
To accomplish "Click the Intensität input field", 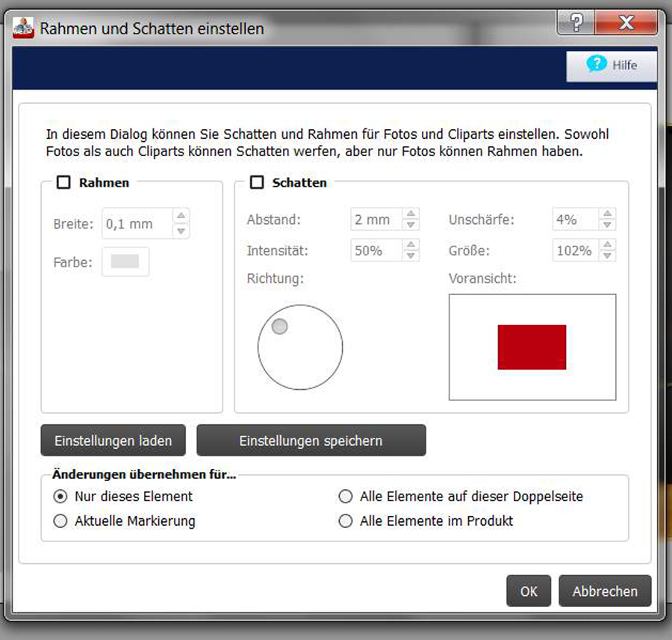I will [376, 250].
